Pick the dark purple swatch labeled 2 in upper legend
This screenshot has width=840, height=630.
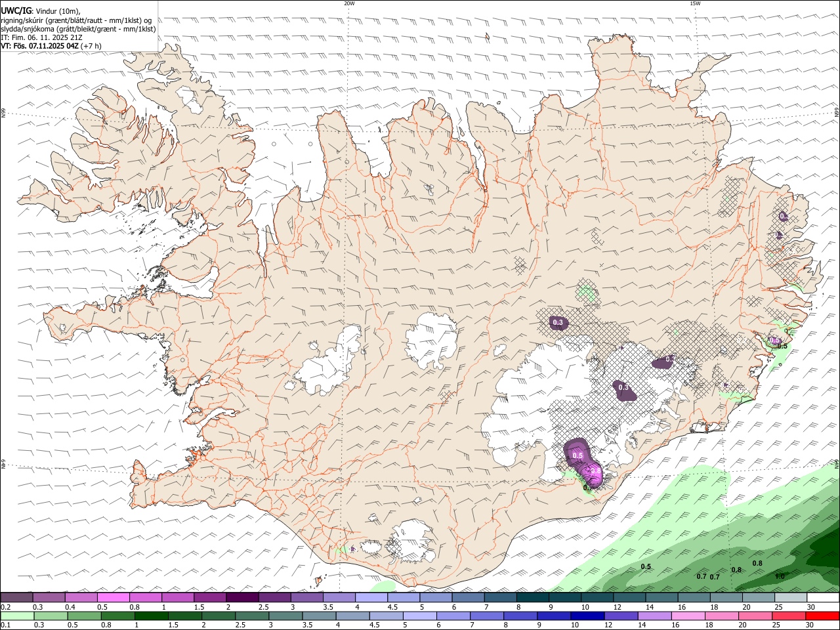[x=242, y=598]
